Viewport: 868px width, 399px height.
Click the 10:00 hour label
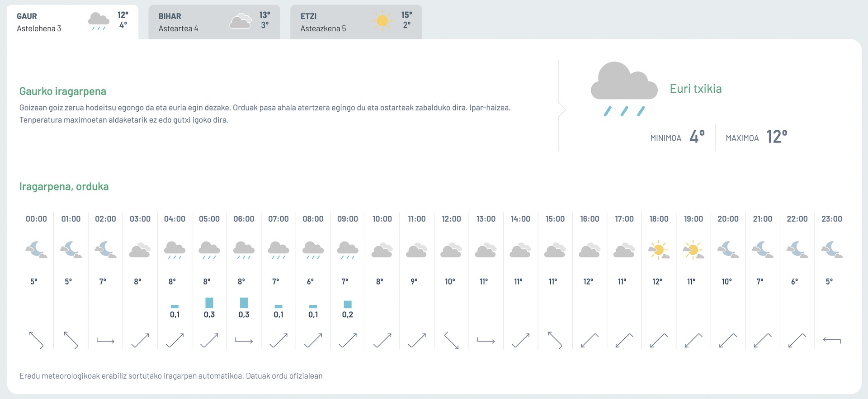pyautogui.click(x=382, y=219)
